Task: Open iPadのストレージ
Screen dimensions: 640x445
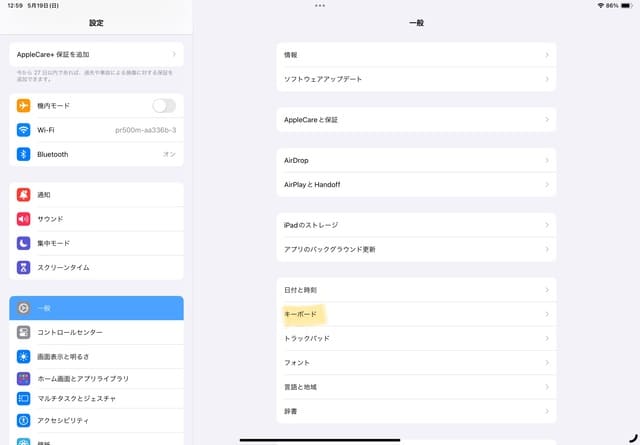Action: (416, 225)
